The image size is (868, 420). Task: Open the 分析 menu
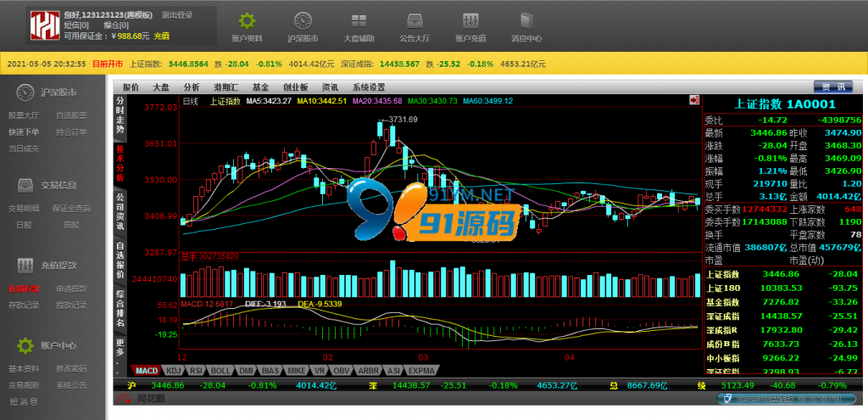(192, 87)
